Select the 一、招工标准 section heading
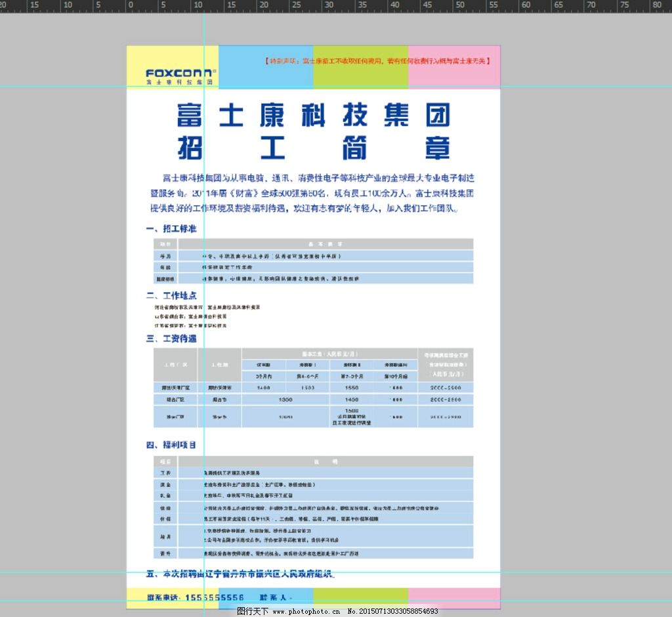This screenshot has height=617, width=672. click(171, 229)
